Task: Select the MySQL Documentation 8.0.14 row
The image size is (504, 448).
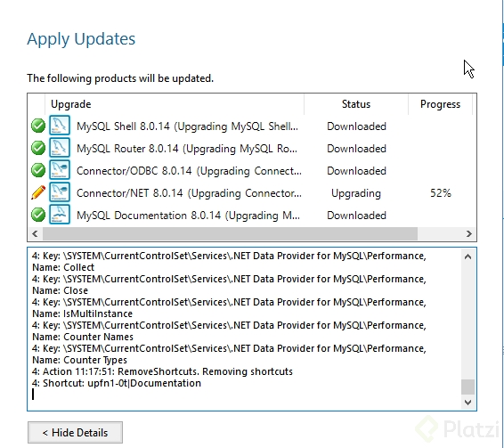Action: (x=252, y=216)
